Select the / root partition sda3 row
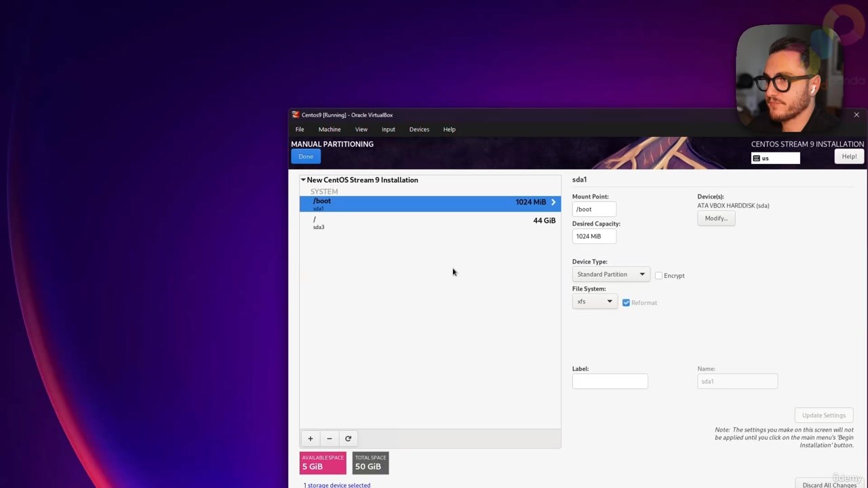 coord(430,222)
